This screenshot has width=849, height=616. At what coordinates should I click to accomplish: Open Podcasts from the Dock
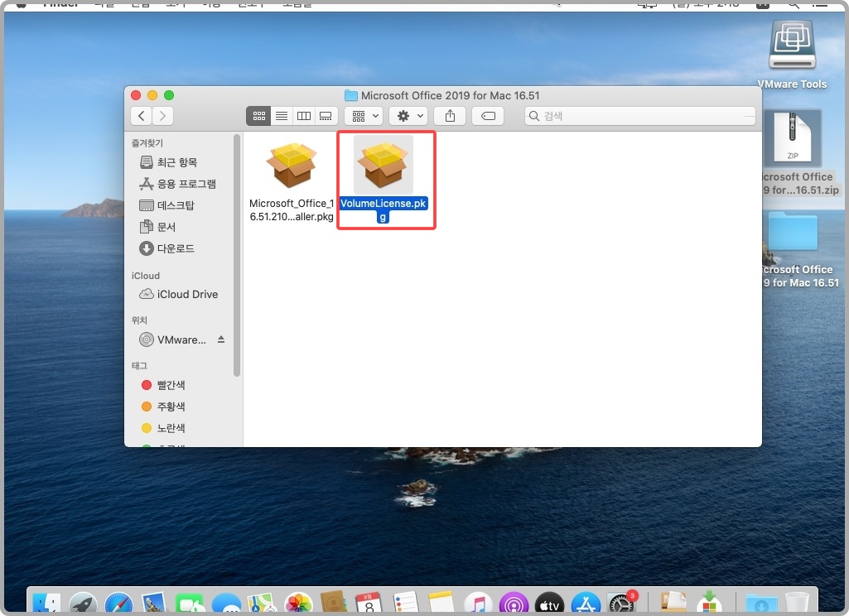tap(514, 604)
